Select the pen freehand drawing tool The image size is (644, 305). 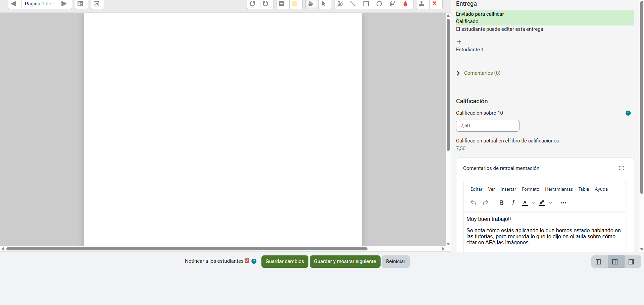340,4
